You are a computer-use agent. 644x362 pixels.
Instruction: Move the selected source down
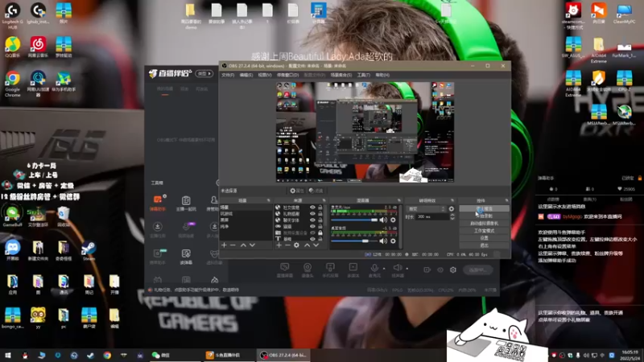pyautogui.click(x=316, y=245)
